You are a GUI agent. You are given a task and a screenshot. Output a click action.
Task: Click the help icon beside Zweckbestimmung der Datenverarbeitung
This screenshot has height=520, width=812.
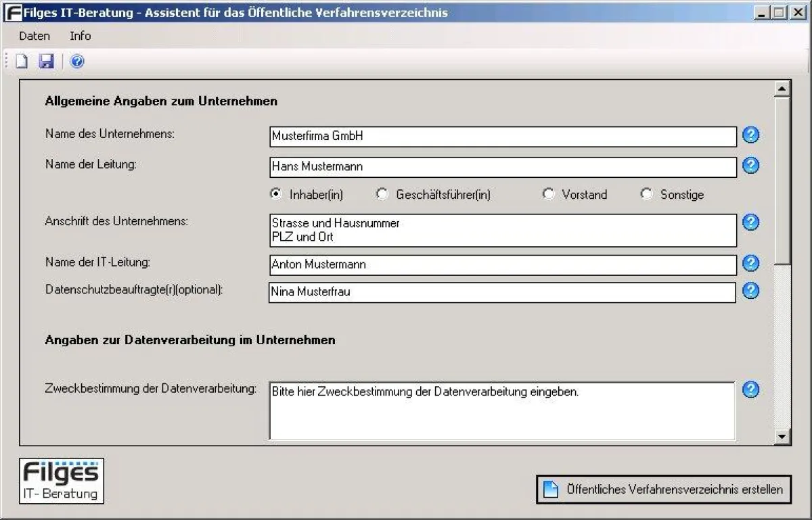pos(750,389)
